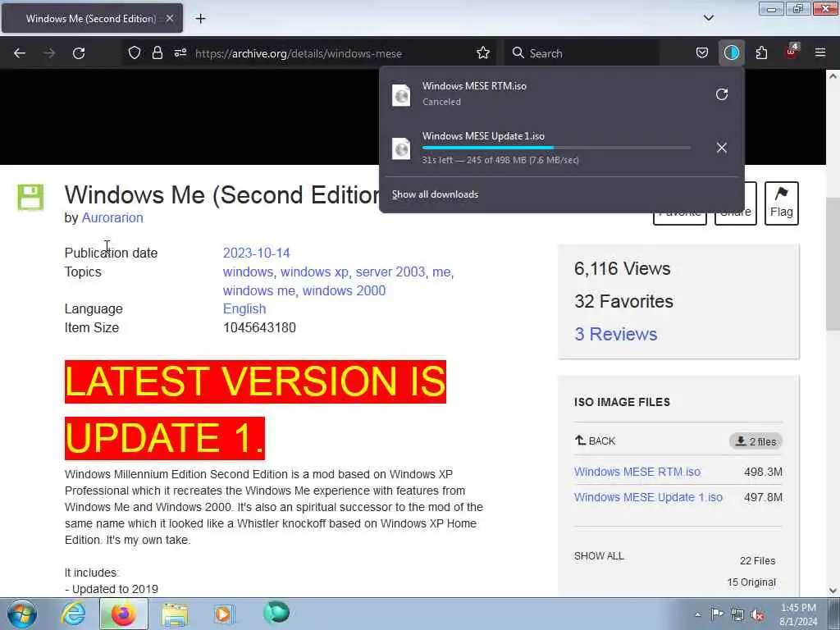Click SHOW ALL files
840x630 pixels.
pos(599,556)
